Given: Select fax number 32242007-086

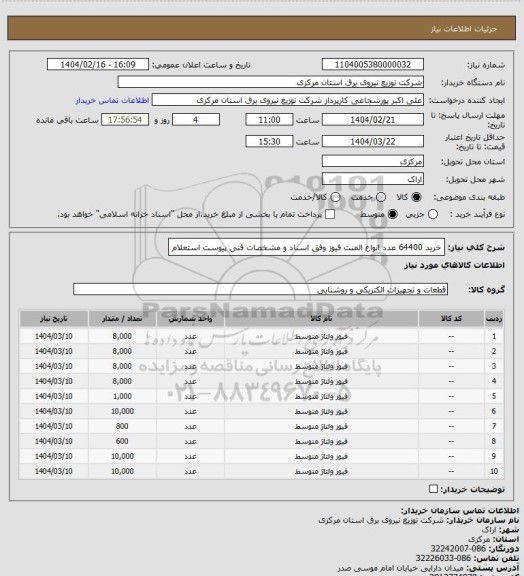Looking at the screenshot, I should 457,548.
